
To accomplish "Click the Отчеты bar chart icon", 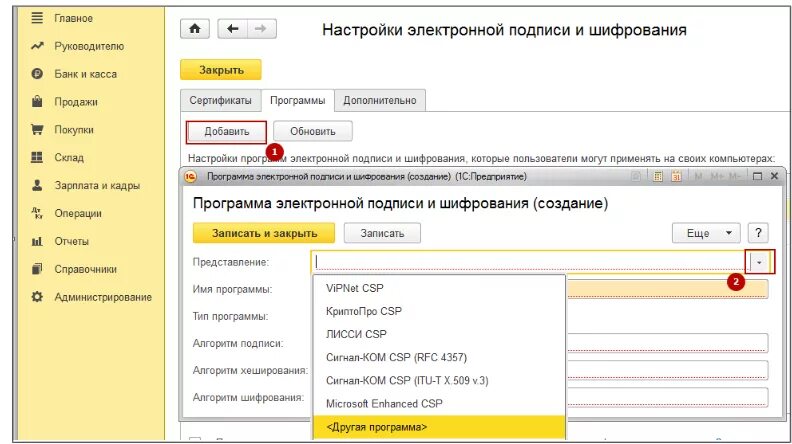I will tap(37, 241).
